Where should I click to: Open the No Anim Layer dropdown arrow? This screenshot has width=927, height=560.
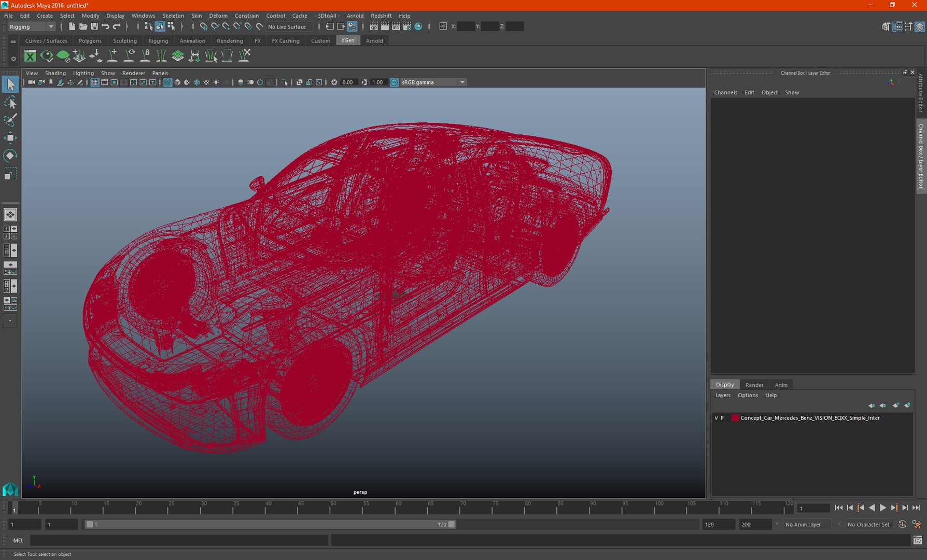(777, 524)
